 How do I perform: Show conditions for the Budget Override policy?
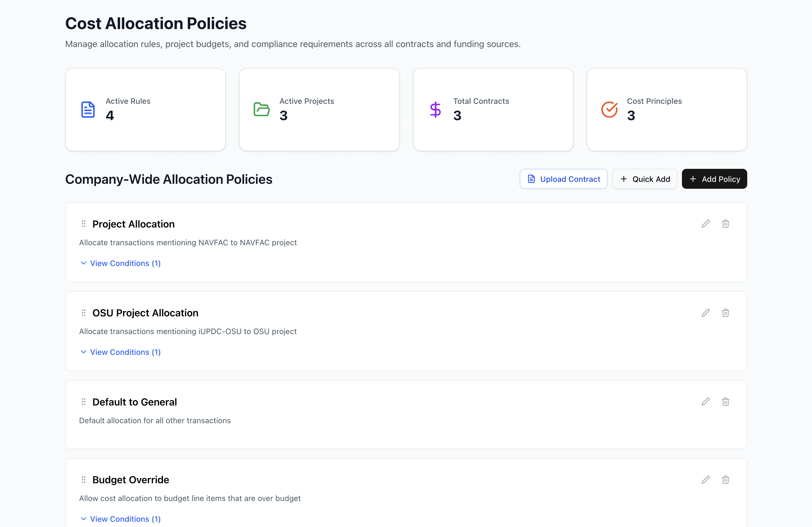pyautogui.click(x=120, y=519)
